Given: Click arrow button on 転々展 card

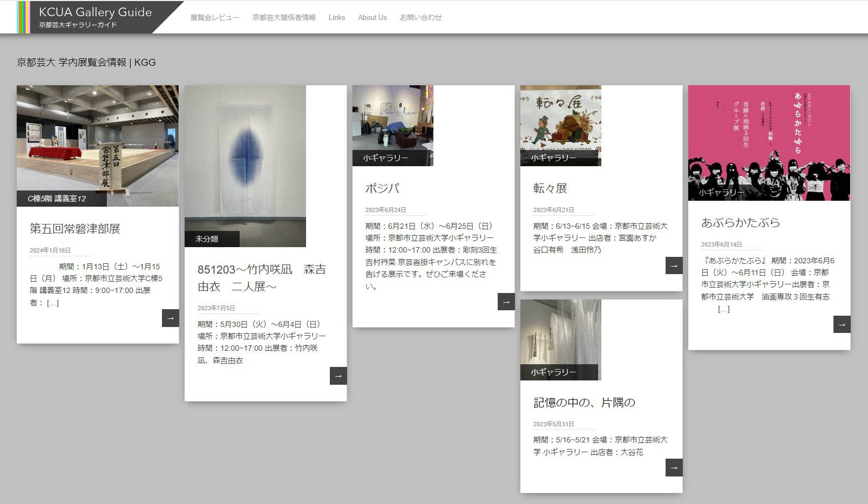Looking at the screenshot, I should click(x=674, y=265).
